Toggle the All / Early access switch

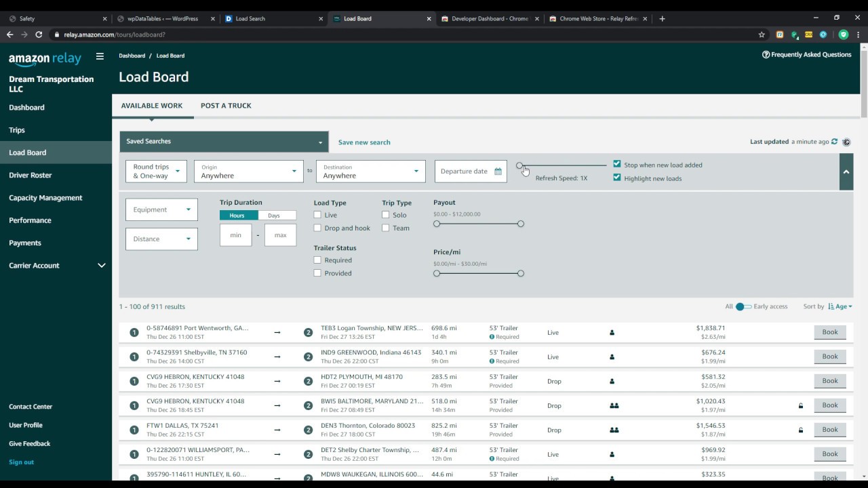point(743,306)
